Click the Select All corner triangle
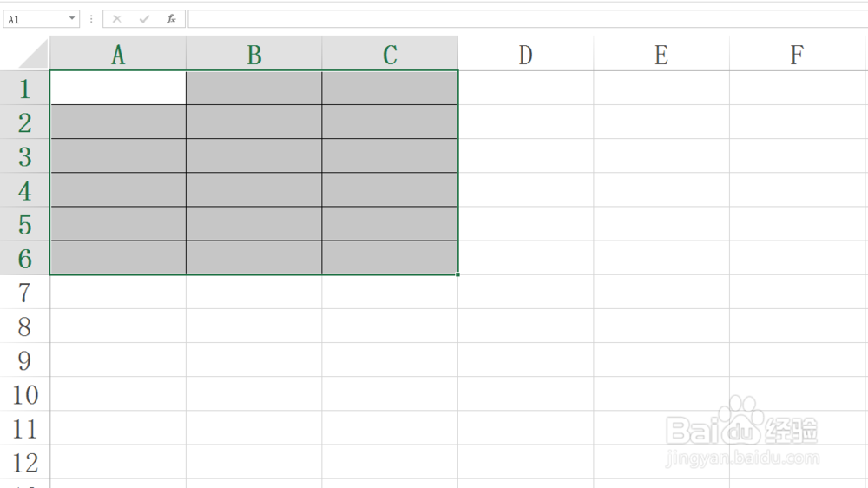 (x=33, y=54)
